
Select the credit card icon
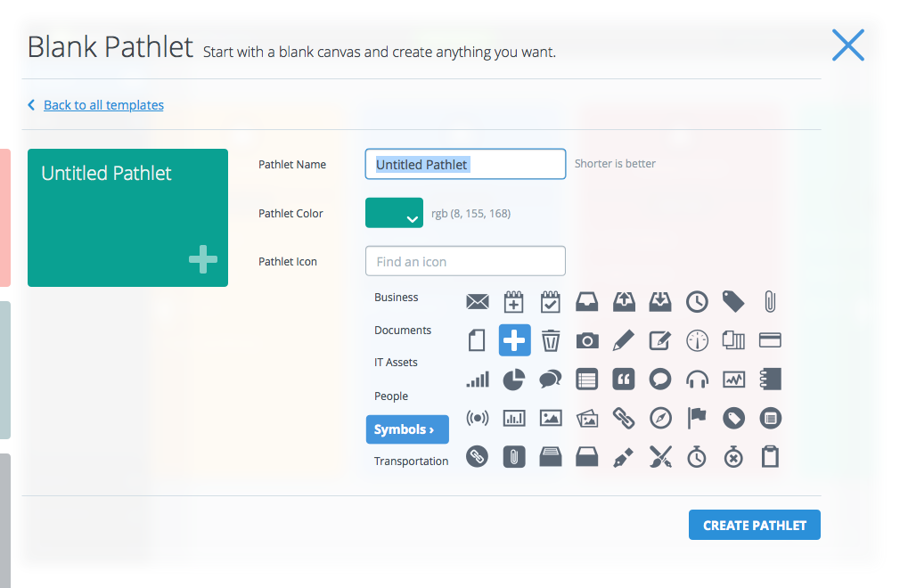pos(770,340)
